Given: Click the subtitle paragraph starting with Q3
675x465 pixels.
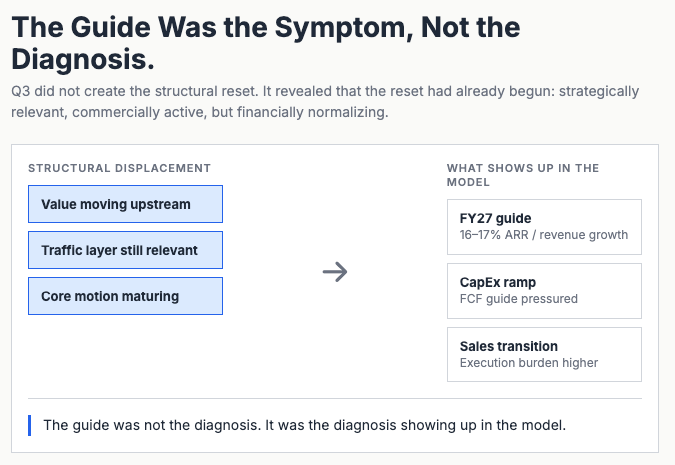Looking at the screenshot, I should tap(325, 102).
